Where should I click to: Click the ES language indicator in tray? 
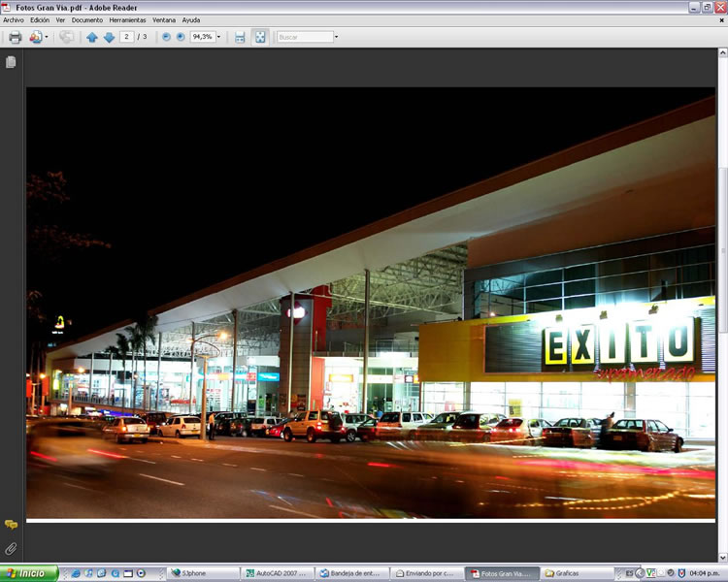tap(629, 573)
